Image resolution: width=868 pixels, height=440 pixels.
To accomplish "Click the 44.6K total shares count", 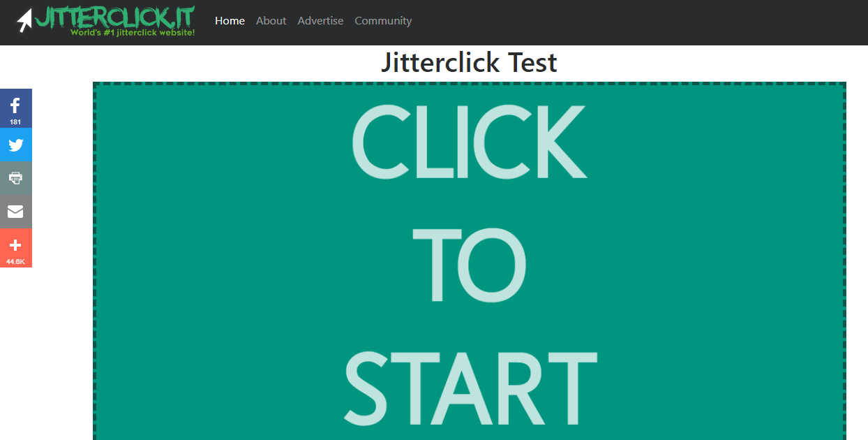I will (15, 262).
